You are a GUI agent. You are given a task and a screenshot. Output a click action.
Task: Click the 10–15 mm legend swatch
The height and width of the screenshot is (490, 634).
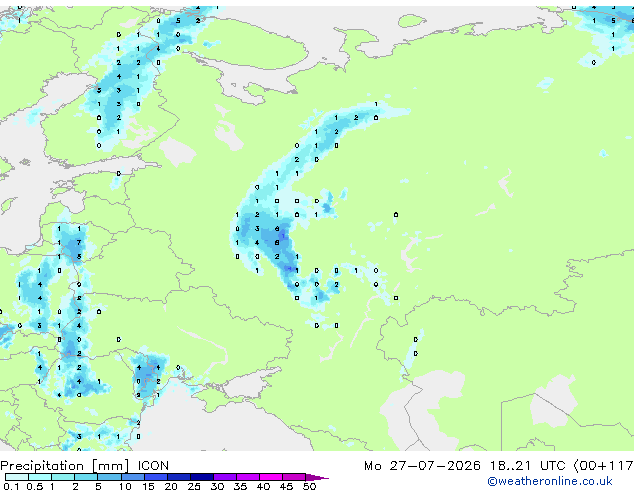coord(132,477)
